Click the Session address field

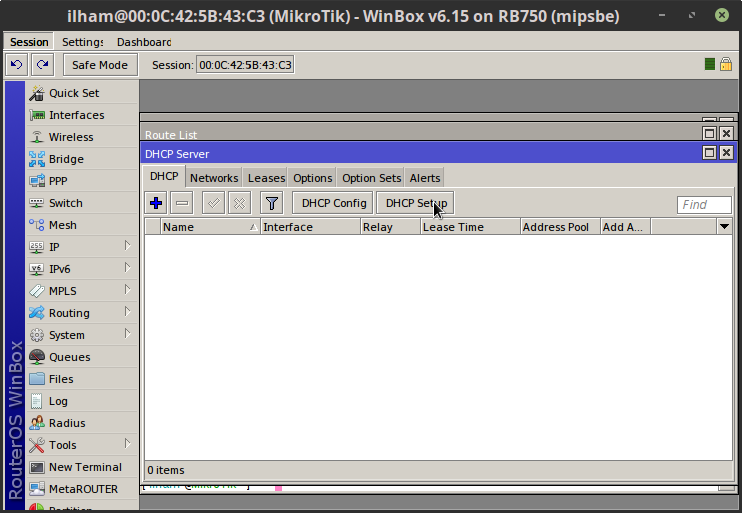pos(246,65)
